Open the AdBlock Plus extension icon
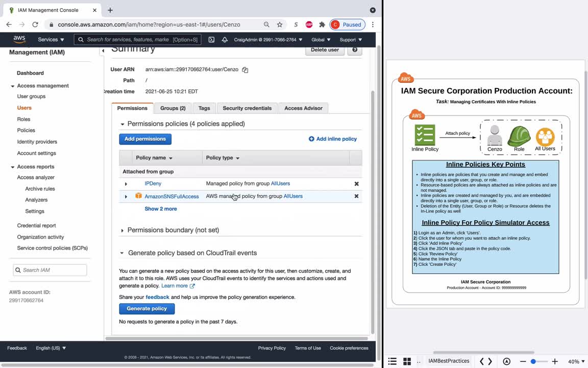 (x=309, y=25)
